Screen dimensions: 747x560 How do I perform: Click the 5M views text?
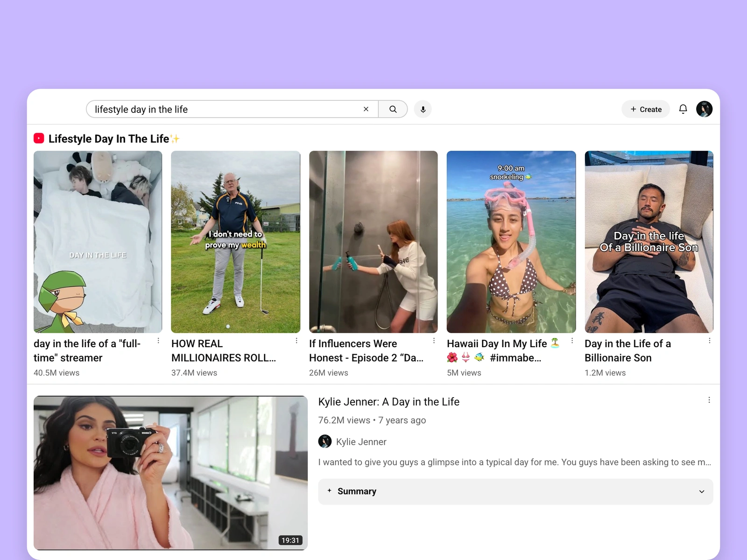pyautogui.click(x=464, y=373)
